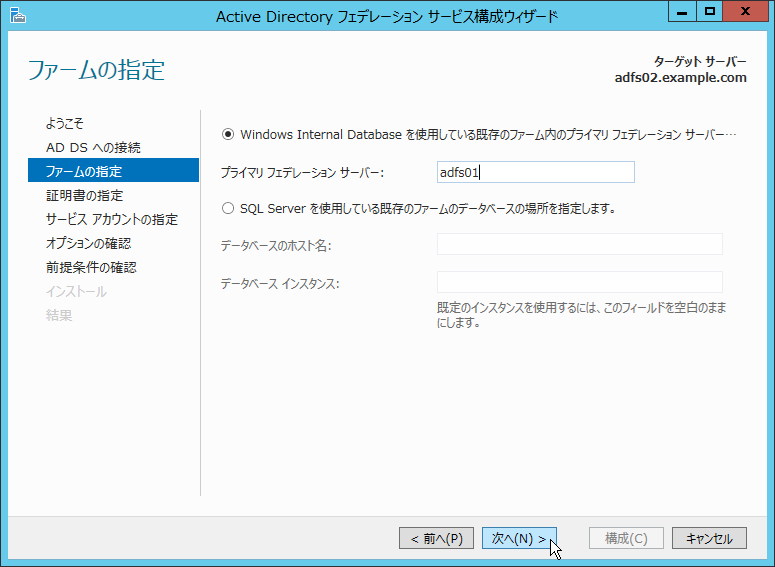The height and width of the screenshot is (567, 775).
Task: Click the ターゲット サーバー label
Action: pos(700,62)
